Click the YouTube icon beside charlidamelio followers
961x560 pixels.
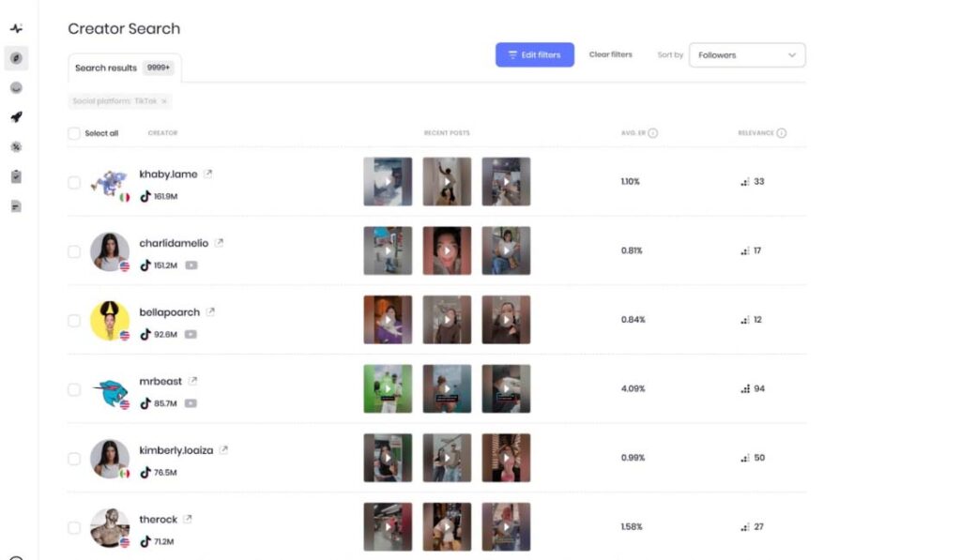pos(191,265)
